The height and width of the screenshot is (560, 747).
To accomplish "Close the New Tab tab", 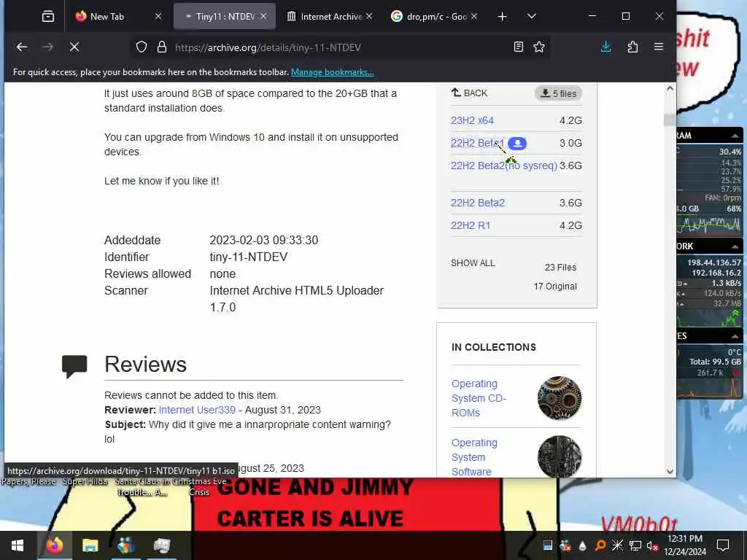I will (158, 17).
